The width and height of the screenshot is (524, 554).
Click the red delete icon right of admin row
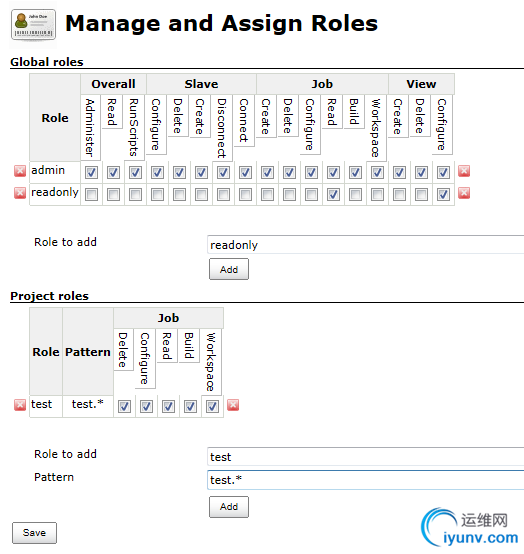[x=464, y=171]
